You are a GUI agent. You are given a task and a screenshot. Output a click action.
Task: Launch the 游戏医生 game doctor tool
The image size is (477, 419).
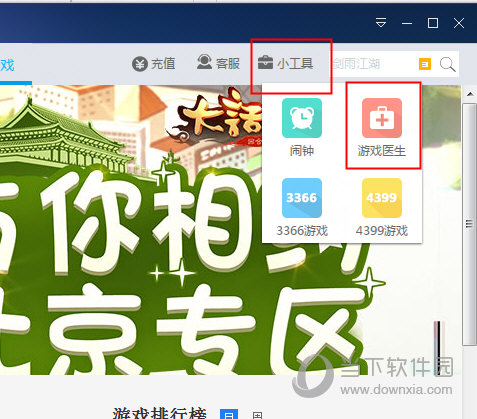pos(382,128)
